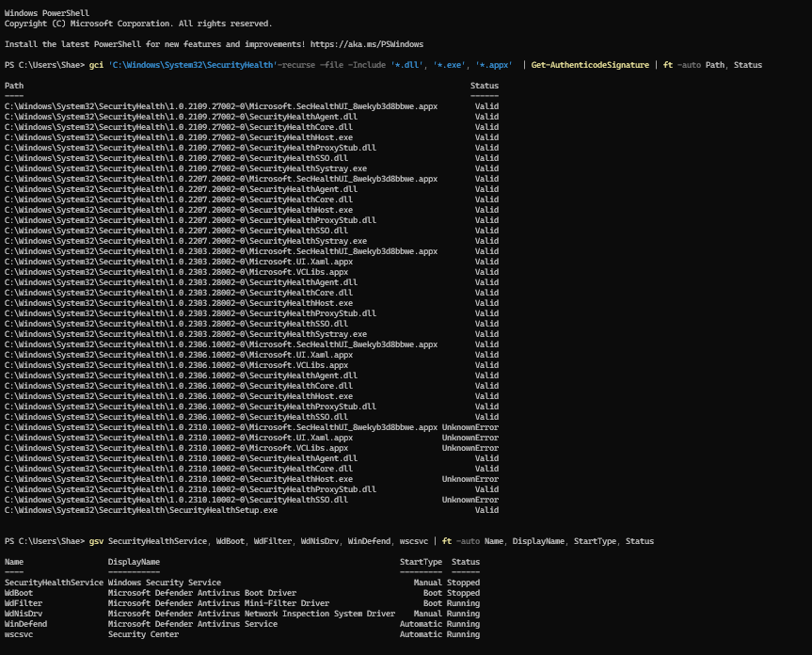This screenshot has height=655, width=812.
Task: Click the 1.0.2109.27002-0 SecurityHealthHost.exe path
Action: pyautogui.click(x=179, y=137)
